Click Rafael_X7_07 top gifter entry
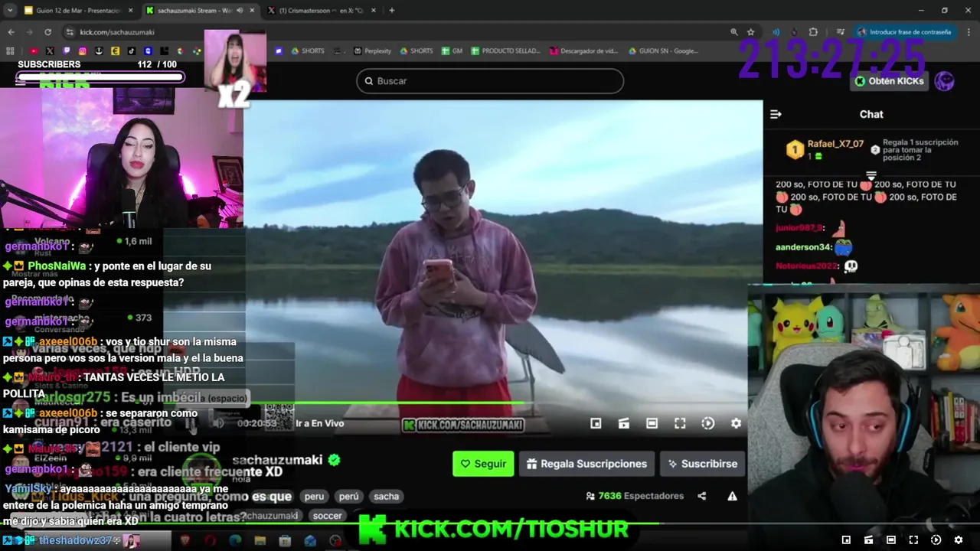 [825, 149]
